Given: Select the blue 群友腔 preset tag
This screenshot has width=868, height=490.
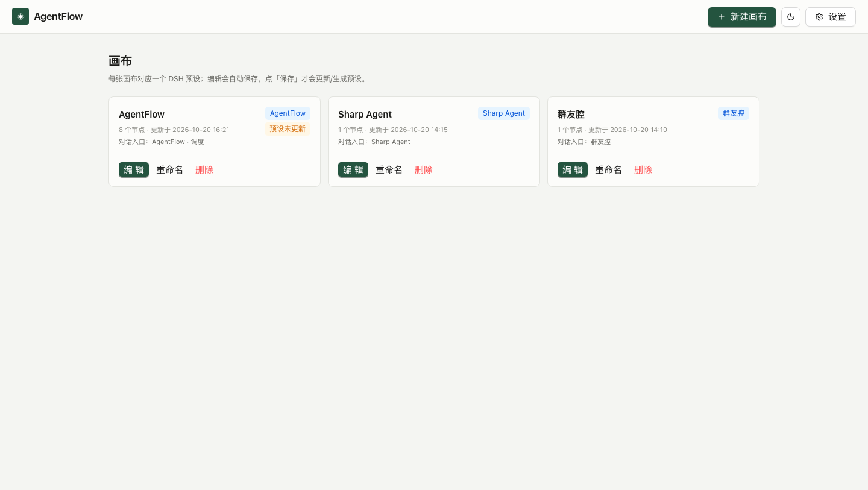Looking at the screenshot, I should click(734, 113).
